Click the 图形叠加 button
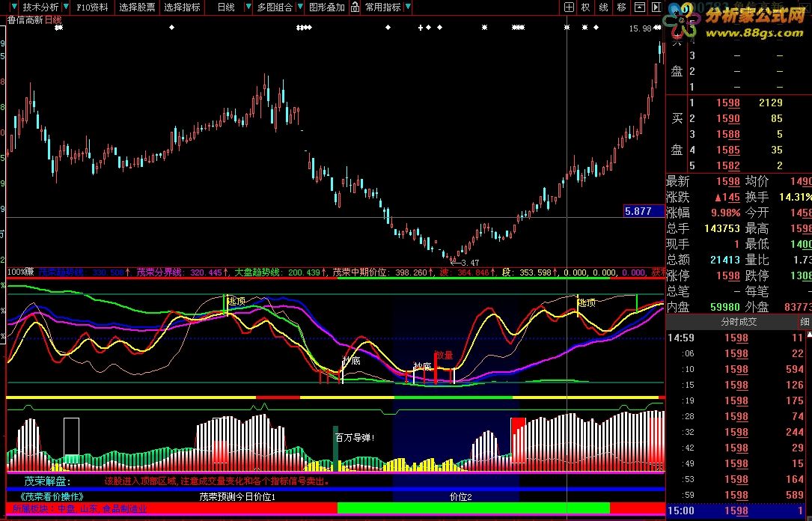This screenshot has width=812, height=521. 327,7
